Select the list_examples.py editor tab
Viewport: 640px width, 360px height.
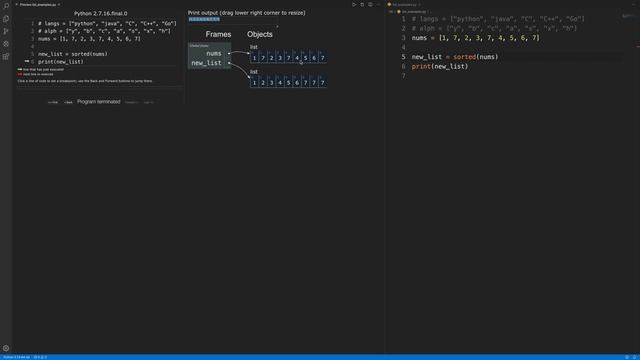pyautogui.click(x=404, y=4)
